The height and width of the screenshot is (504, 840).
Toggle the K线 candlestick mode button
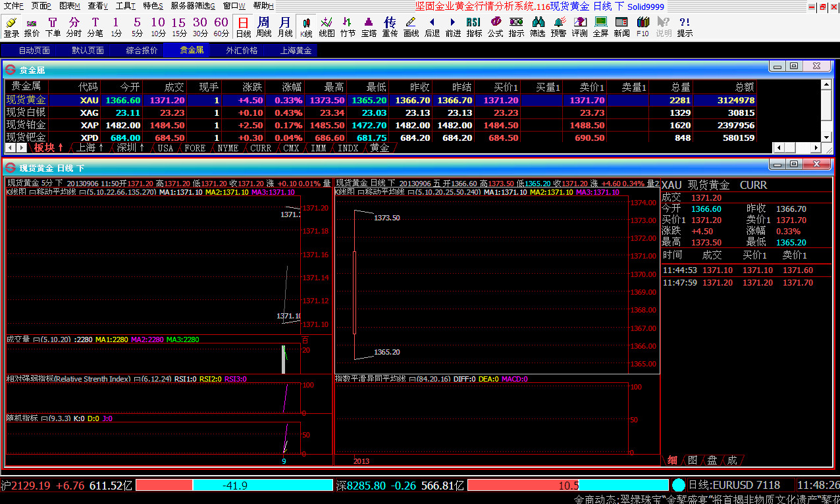click(306, 27)
